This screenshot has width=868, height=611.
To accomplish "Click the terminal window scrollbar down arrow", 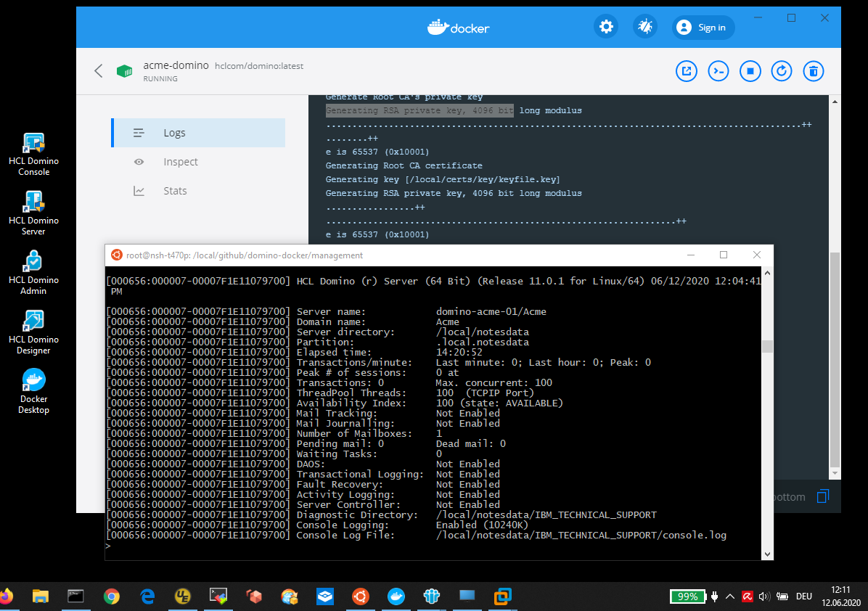I will point(767,554).
